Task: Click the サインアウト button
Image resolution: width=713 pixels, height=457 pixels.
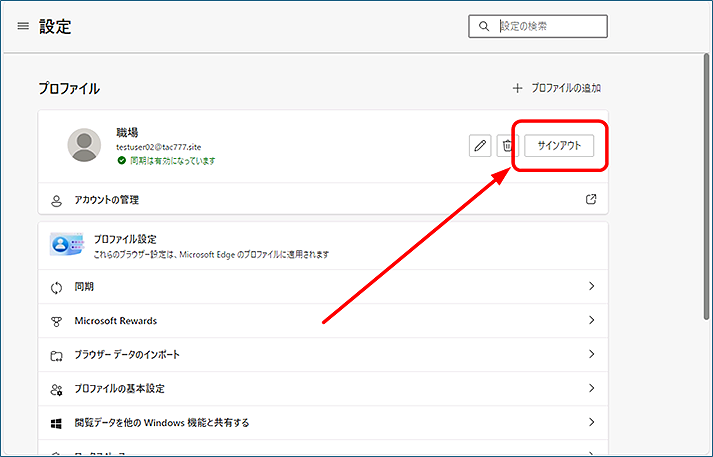Action: click(x=559, y=146)
